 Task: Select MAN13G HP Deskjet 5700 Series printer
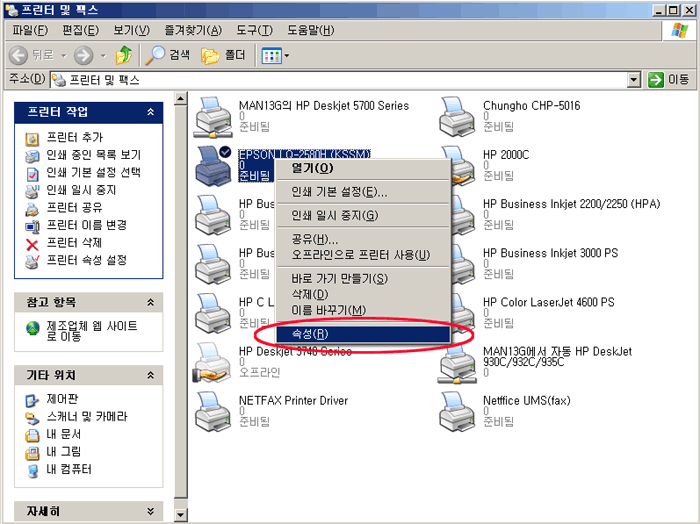(x=215, y=117)
